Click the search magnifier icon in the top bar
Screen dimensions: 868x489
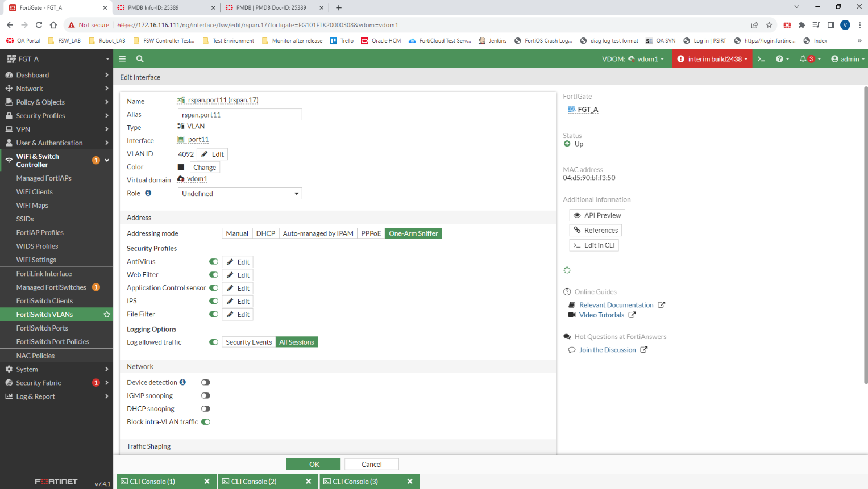tap(139, 58)
